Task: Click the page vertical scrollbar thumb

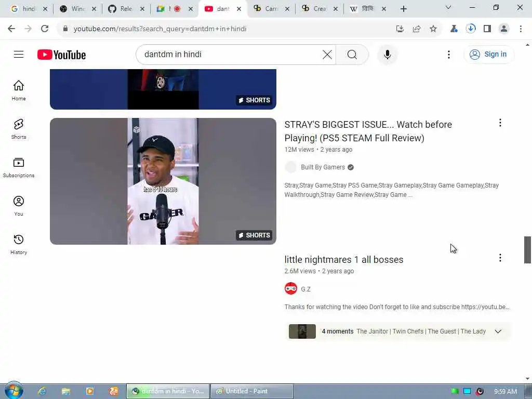Action: pos(527,250)
